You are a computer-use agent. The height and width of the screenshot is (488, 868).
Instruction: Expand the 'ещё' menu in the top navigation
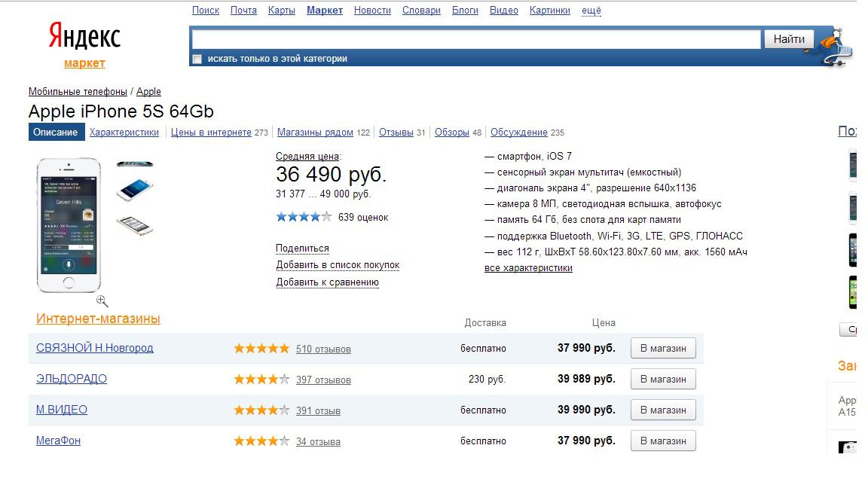coord(591,11)
